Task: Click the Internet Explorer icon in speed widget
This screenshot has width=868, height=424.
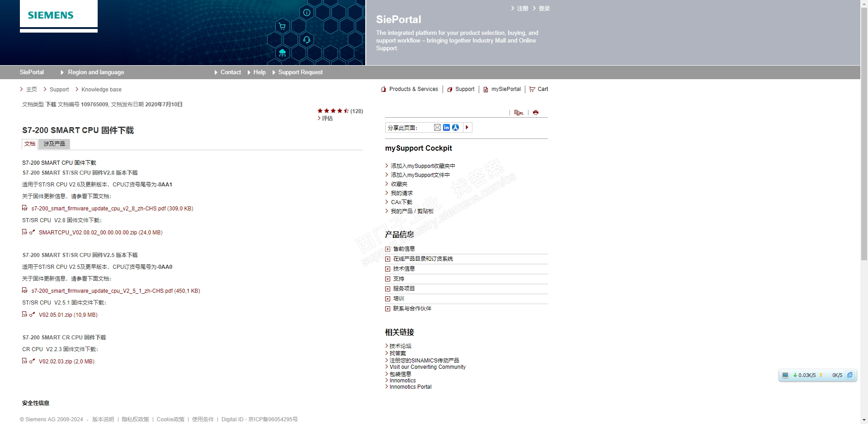Action: (x=850, y=375)
